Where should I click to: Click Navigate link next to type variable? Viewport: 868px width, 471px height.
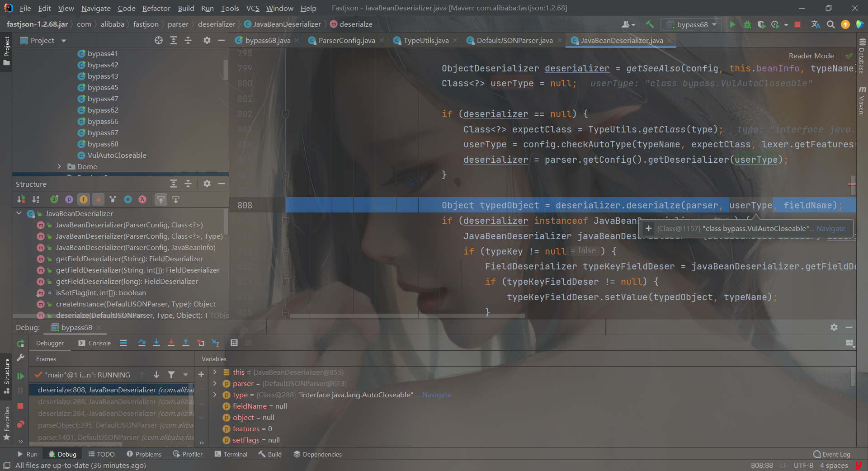(436, 395)
